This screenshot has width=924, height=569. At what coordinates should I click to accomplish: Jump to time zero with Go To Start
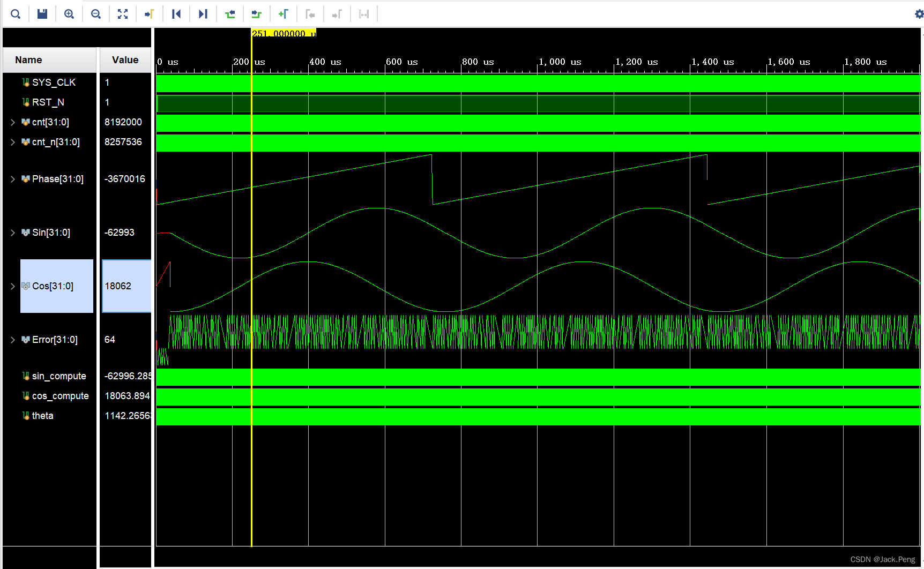(x=176, y=13)
